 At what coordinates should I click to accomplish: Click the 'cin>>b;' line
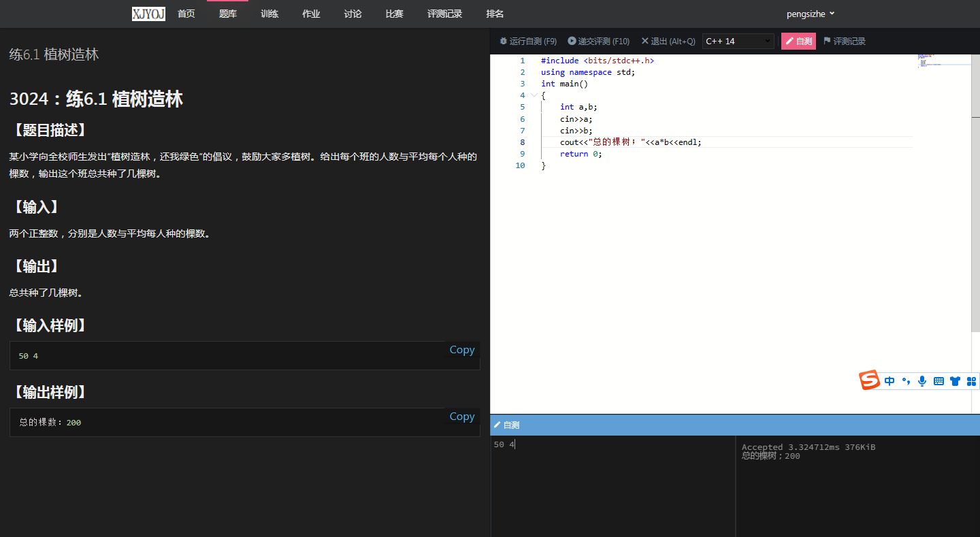[x=576, y=131]
